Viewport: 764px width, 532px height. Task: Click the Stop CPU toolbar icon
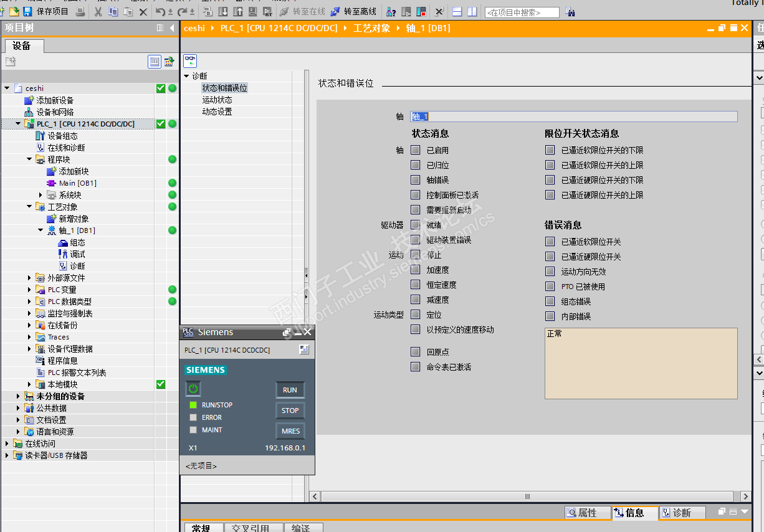[x=421, y=12]
